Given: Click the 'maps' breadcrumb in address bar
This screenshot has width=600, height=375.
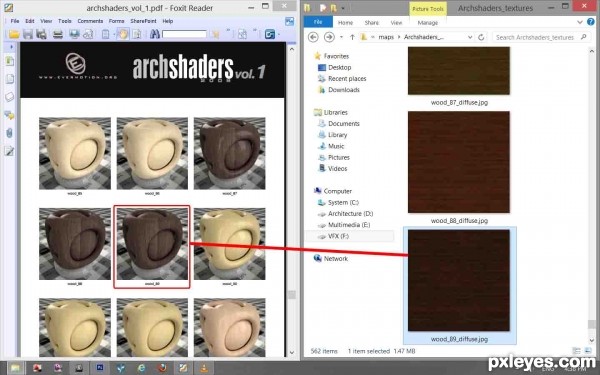Looking at the screenshot, I should tap(386, 37).
